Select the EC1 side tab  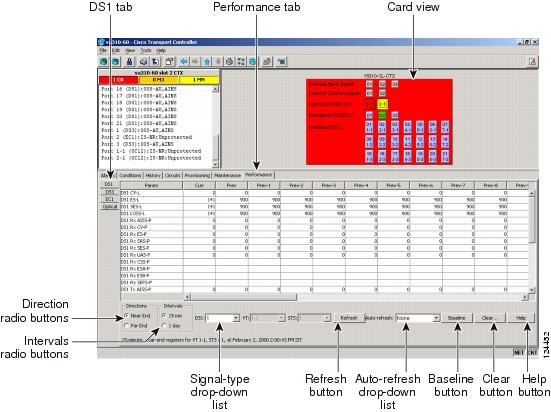click(109, 199)
